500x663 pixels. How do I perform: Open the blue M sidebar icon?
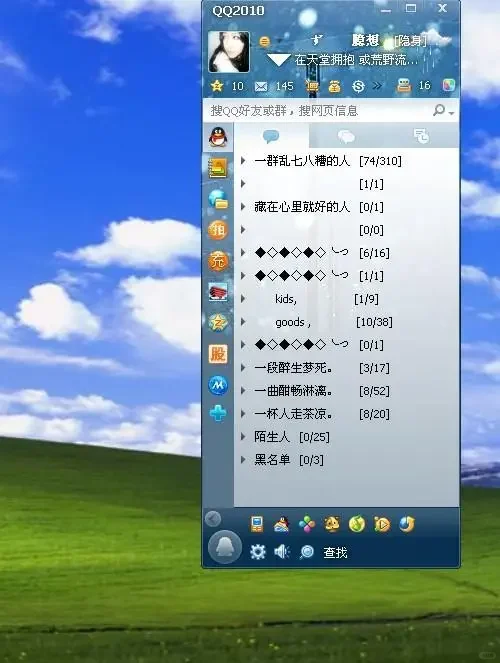(218, 385)
